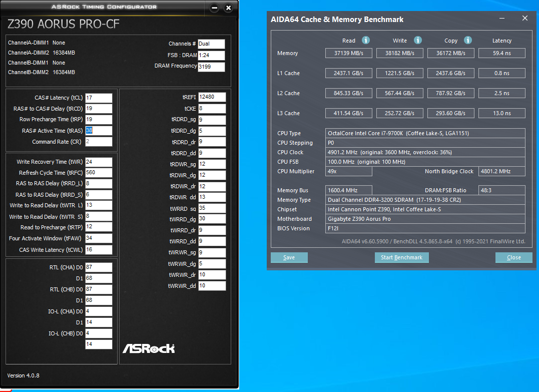Select the tREFI field showing 12480
Image resolution: width=539 pixels, height=392 pixels.
pos(212,97)
